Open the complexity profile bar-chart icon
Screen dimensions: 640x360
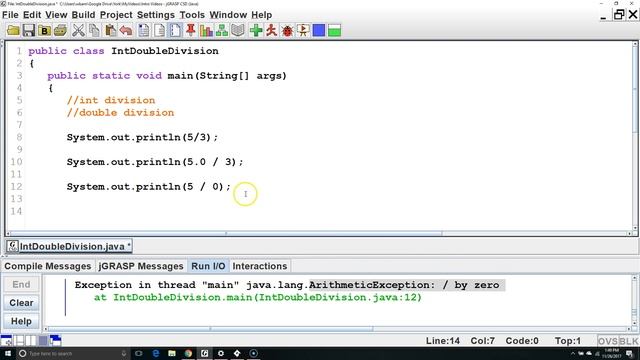coord(206,31)
